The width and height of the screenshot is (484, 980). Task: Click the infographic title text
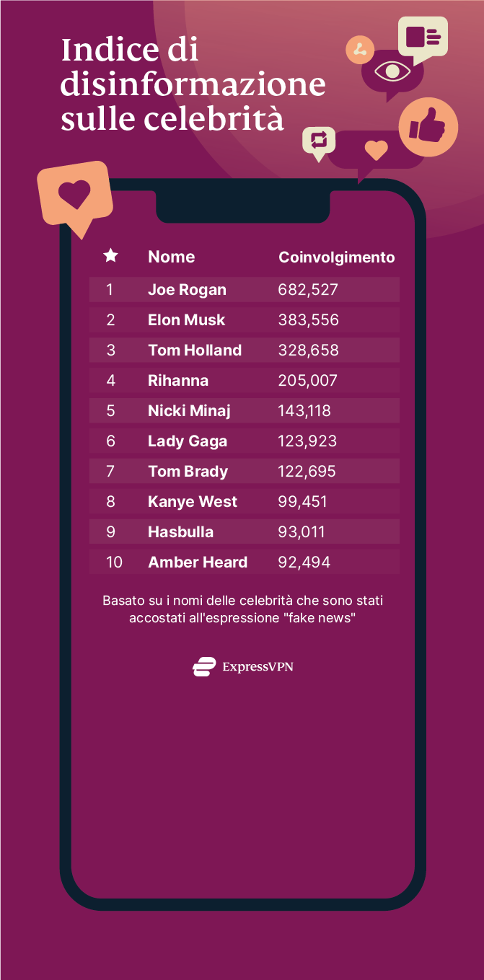(x=193, y=84)
